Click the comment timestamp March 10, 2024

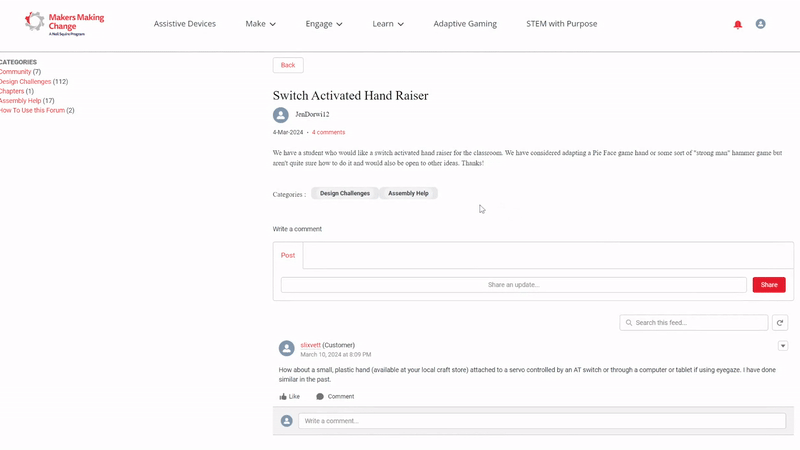pyautogui.click(x=336, y=355)
